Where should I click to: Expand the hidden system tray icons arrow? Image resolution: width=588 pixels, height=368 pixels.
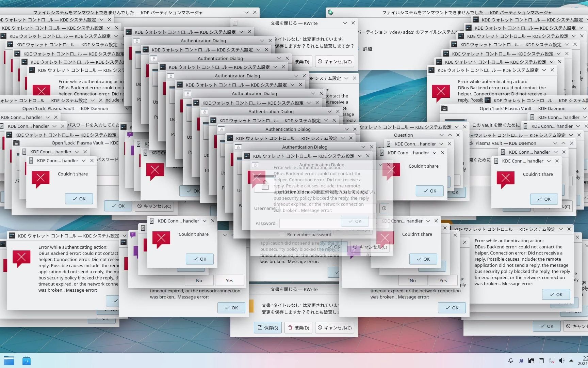coord(571,361)
